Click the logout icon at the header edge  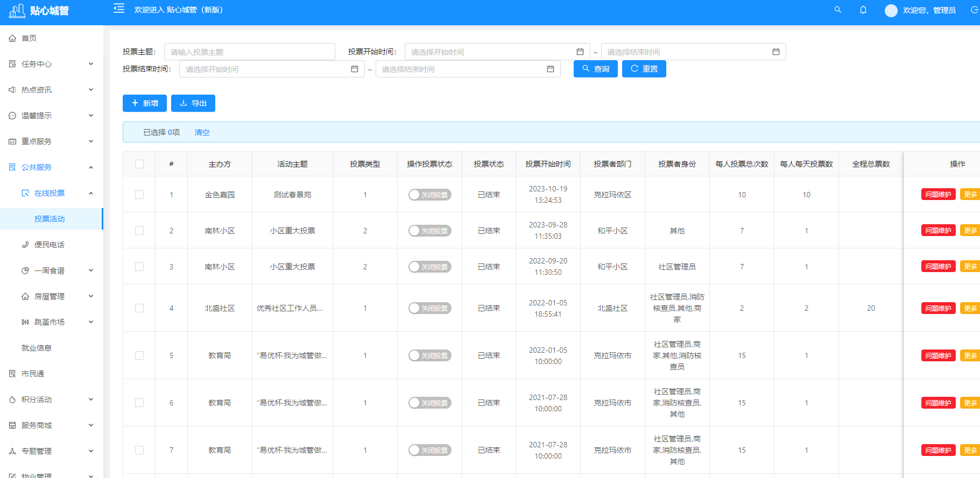(974, 10)
